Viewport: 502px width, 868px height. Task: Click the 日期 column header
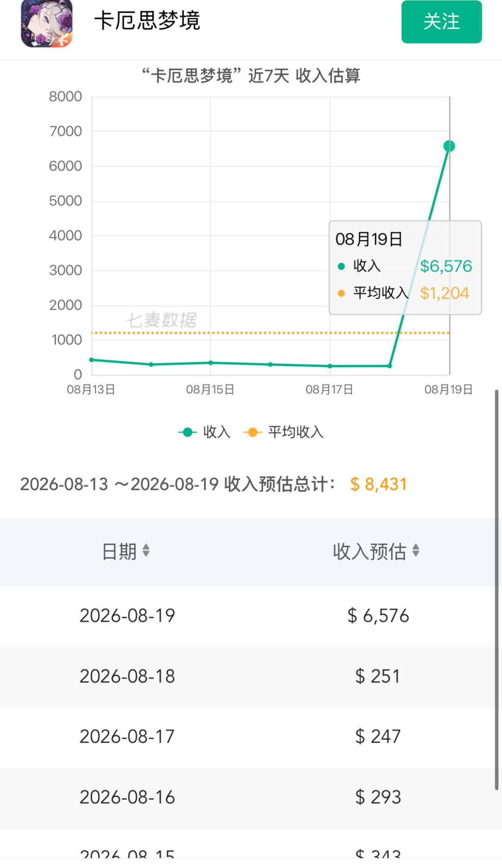pos(119,551)
